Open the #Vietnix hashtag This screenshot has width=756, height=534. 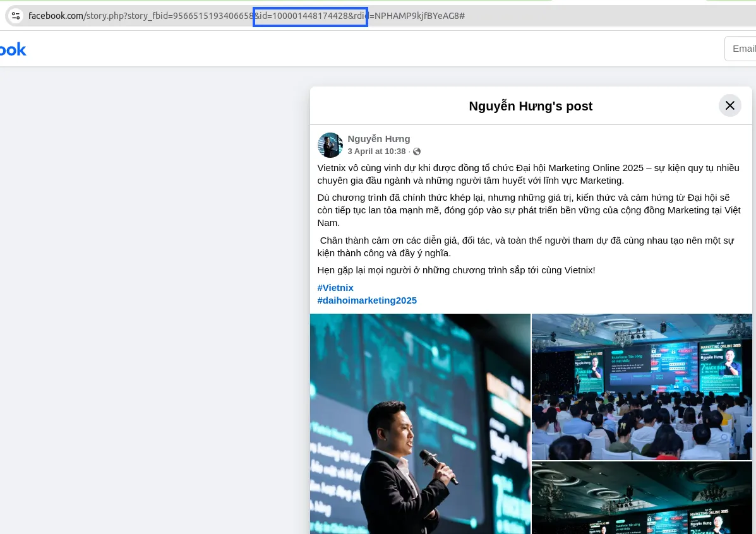[335, 287]
